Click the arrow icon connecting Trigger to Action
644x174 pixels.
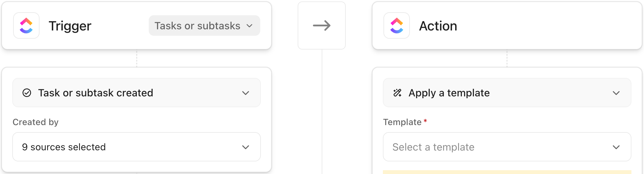tap(322, 26)
